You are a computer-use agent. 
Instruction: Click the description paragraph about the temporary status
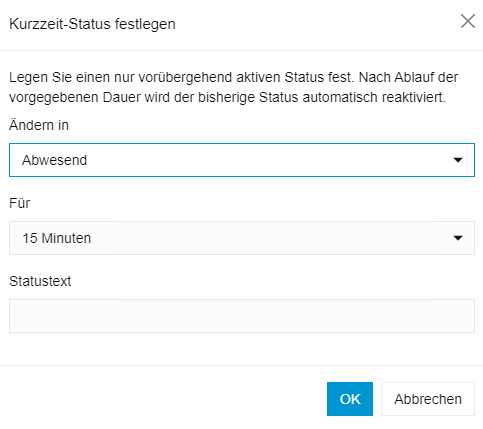(x=234, y=87)
